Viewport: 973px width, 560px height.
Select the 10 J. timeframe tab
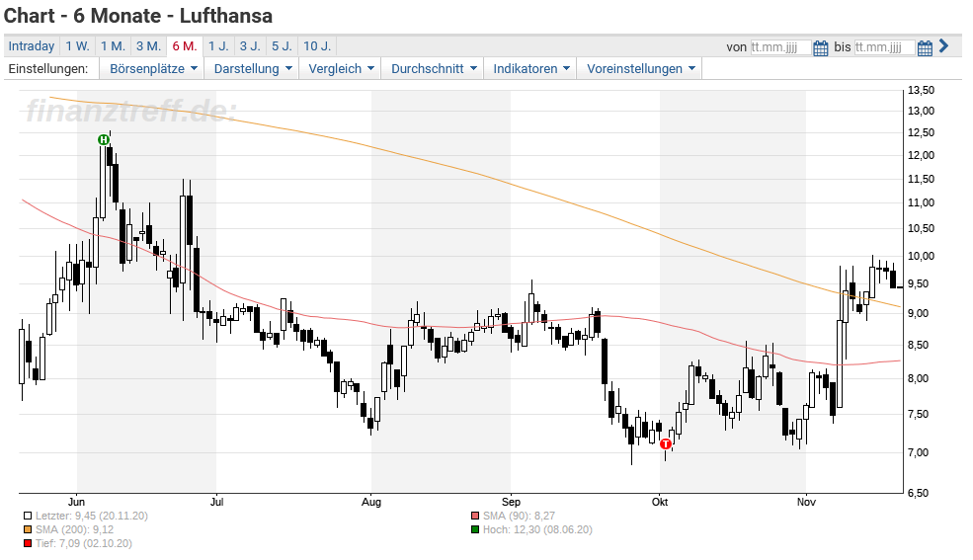click(317, 45)
